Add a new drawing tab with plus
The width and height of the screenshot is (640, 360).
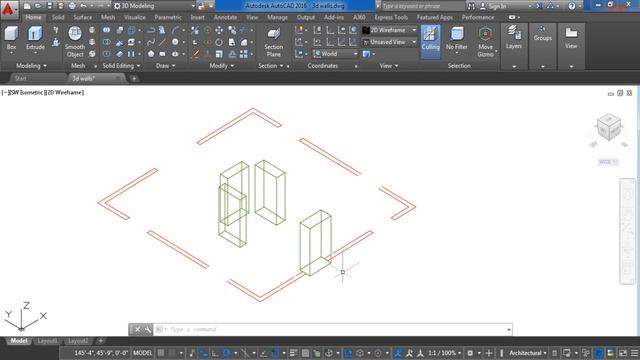[x=134, y=78]
